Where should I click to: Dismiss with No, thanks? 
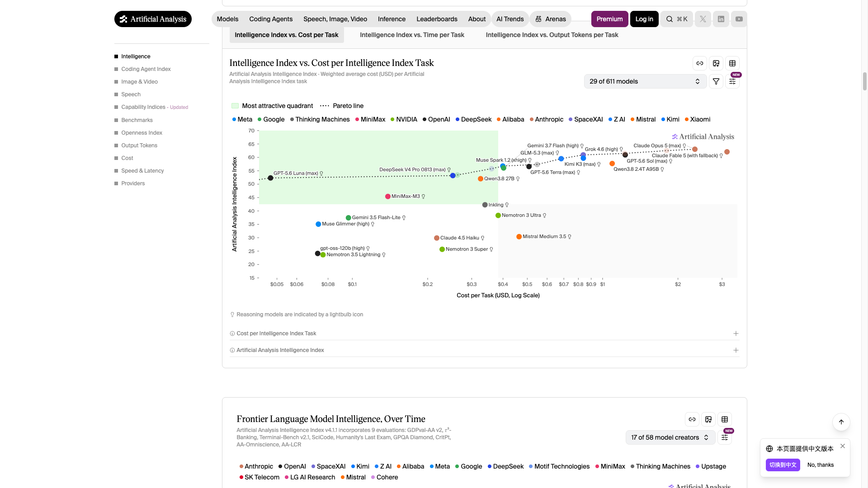(821, 465)
